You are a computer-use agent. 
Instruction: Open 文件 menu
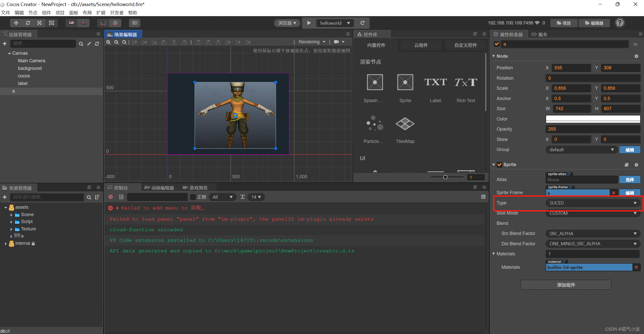point(6,13)
